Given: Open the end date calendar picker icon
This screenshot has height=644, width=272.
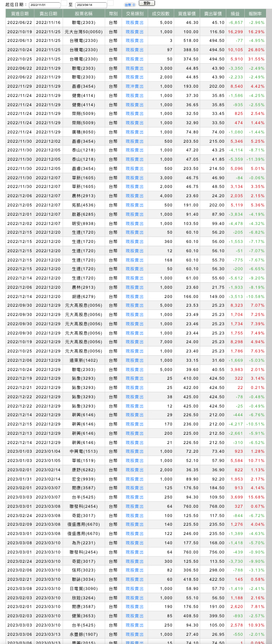Looking at the screenshot, I should (x=110, y=3).
